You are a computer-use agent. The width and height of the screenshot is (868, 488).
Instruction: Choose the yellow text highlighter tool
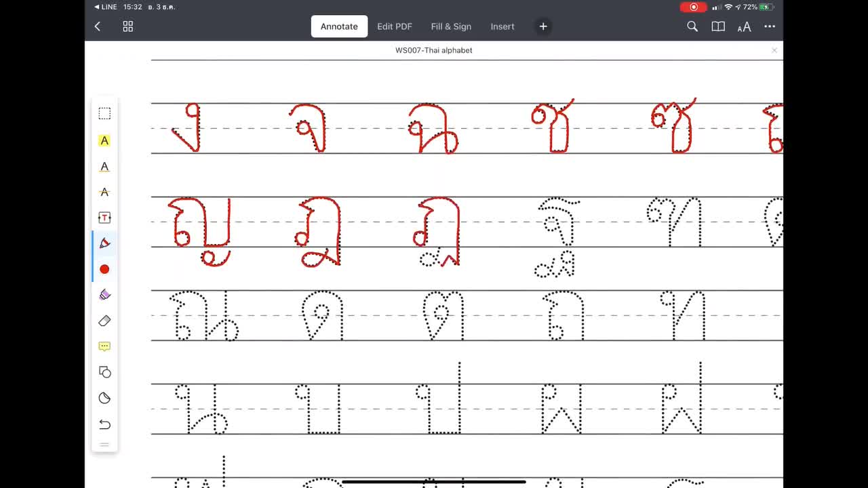pos(104,140)
